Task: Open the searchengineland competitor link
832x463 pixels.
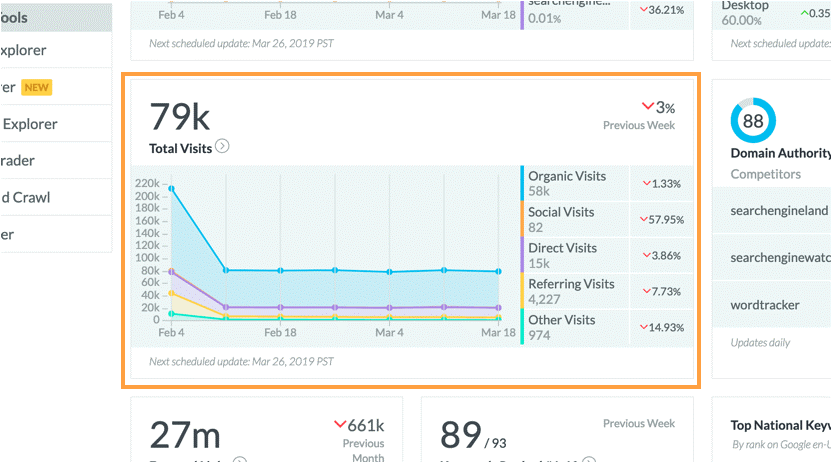Action: coord(779,211)
